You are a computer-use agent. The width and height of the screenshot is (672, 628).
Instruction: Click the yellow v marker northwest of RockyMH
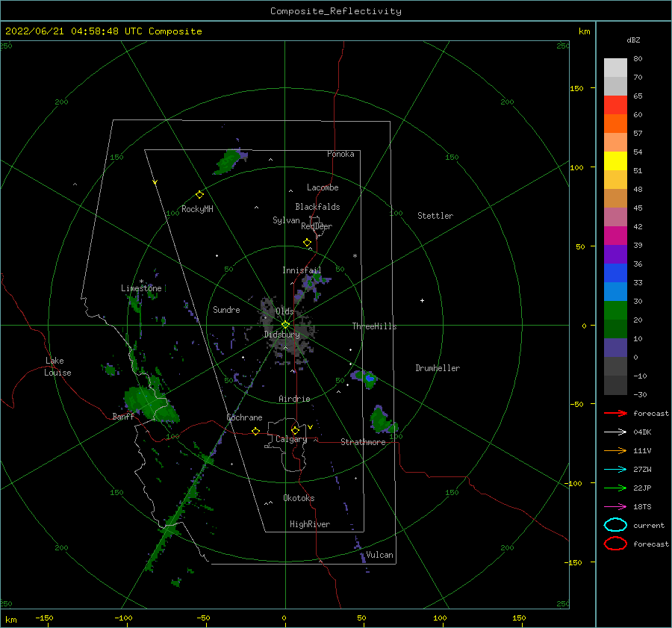point(155,182)
